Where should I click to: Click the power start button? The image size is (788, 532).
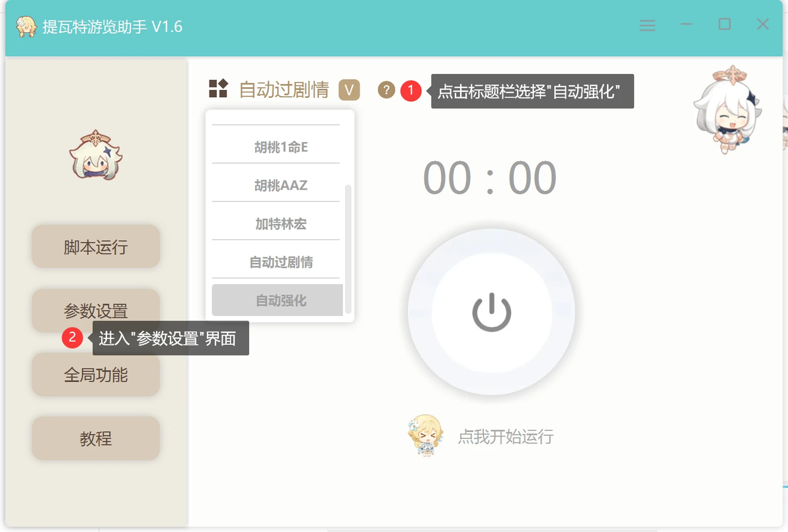click(491, 312)
